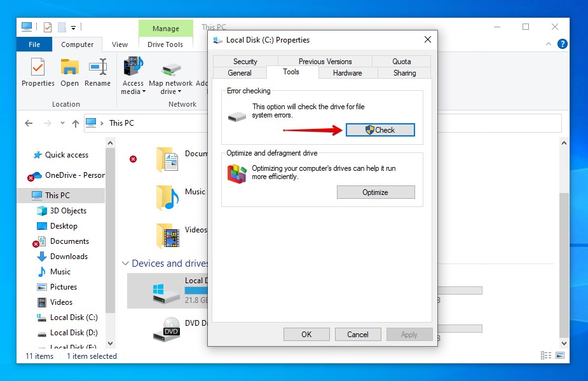
Task: Open Documents in navigation pane
Action: [x=62, y=241]
